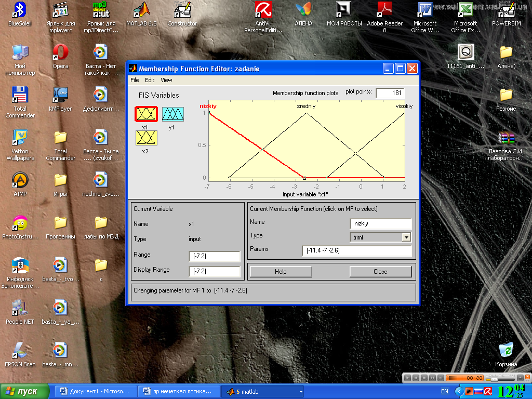
Task: Open the File menu
Action: pos(135,80)
